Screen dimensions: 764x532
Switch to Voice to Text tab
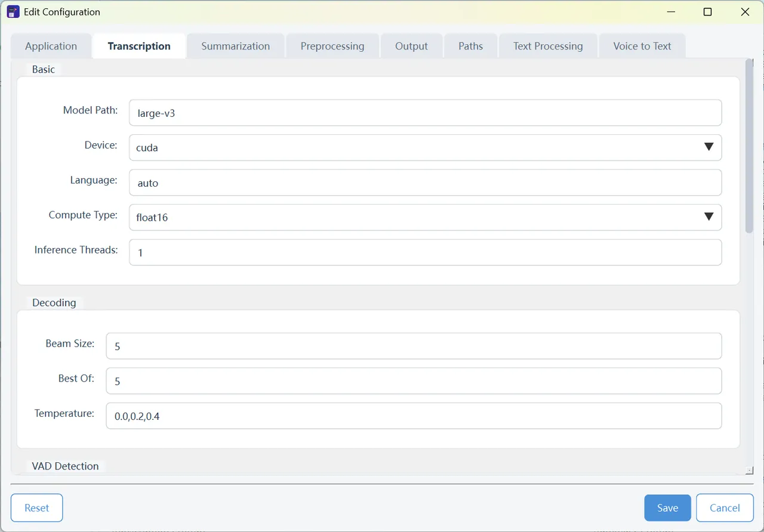click(x=642, y=46)
